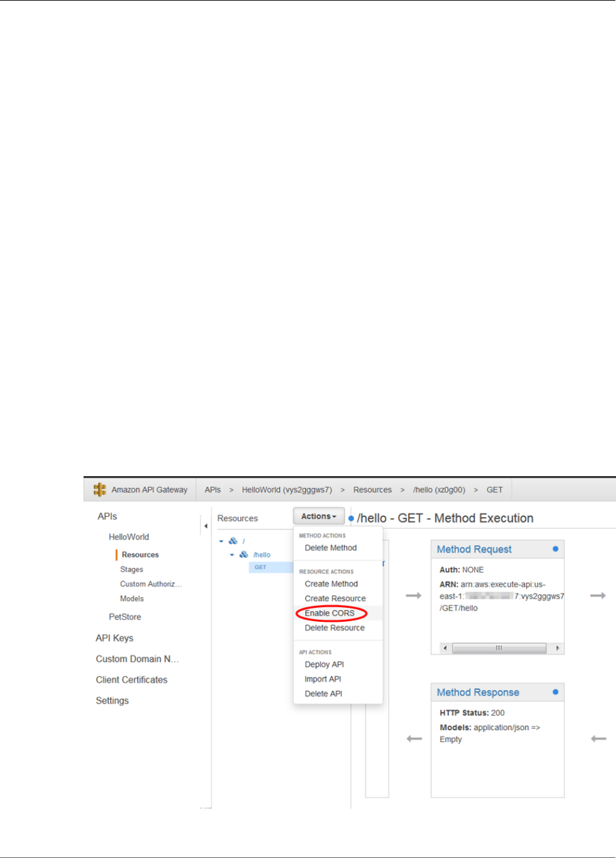
Task: Open API Keys in sidebar
Action: pyautogui.click(x=115, y=638)
